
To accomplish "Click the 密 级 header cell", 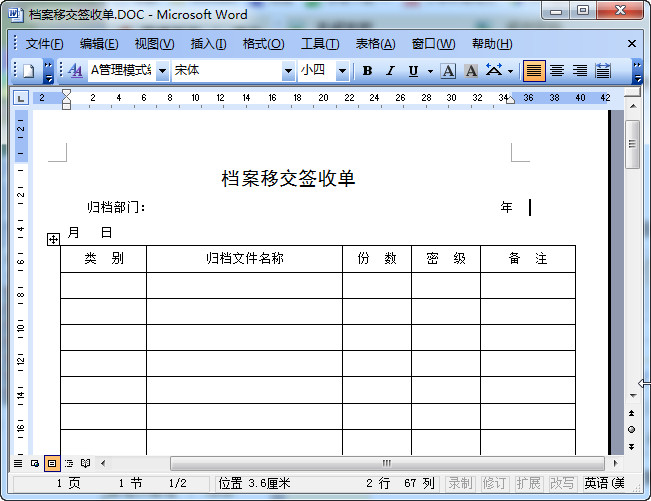I will tap(446, 259).
